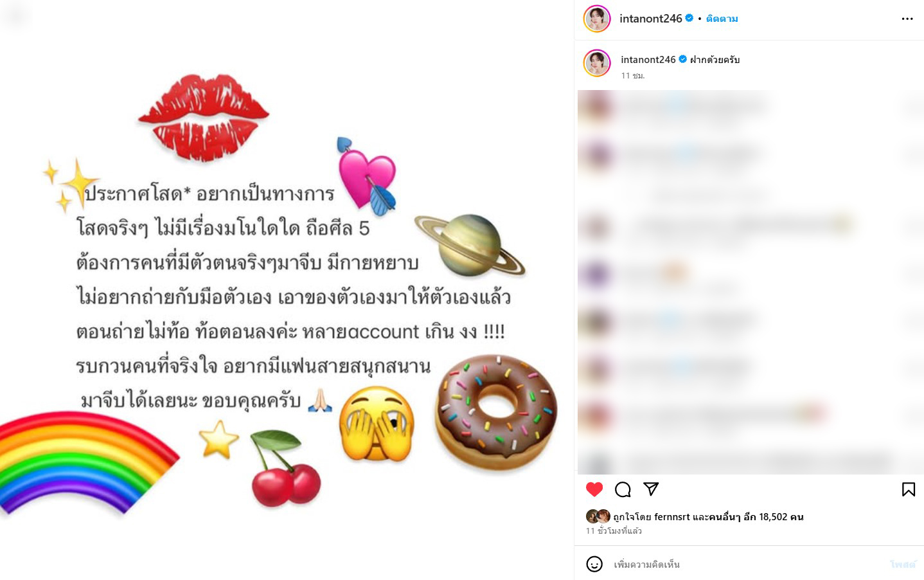Click the liker avatars beside liked-by text

(x=598, y=516)
